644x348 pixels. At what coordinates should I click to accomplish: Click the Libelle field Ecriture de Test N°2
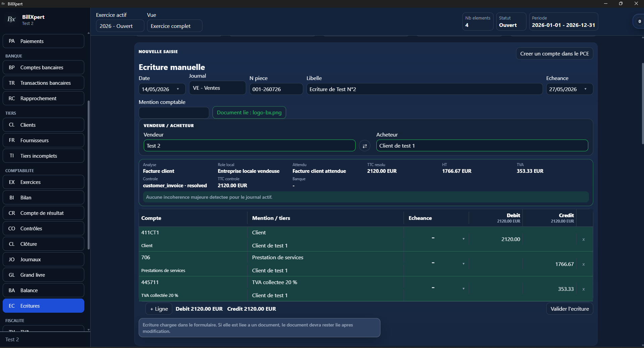coord(424,89)
